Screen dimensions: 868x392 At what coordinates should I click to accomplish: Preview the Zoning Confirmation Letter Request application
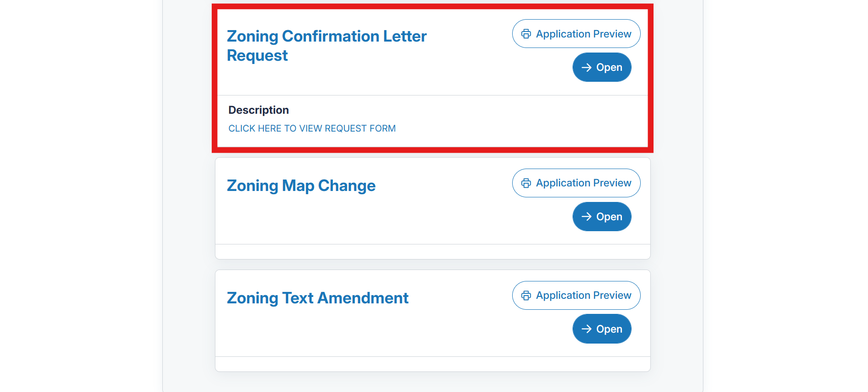point(576,33)
